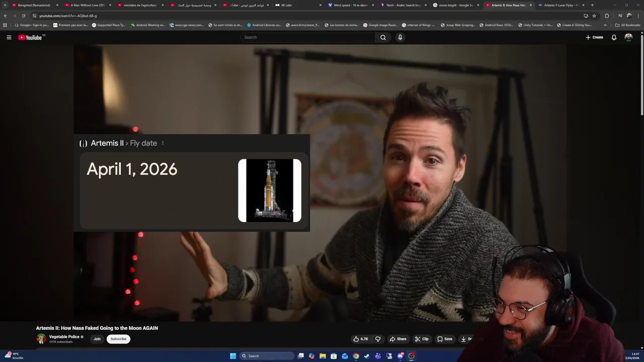
Task: Go back with the browser back arrow
Action: [6, 16]
